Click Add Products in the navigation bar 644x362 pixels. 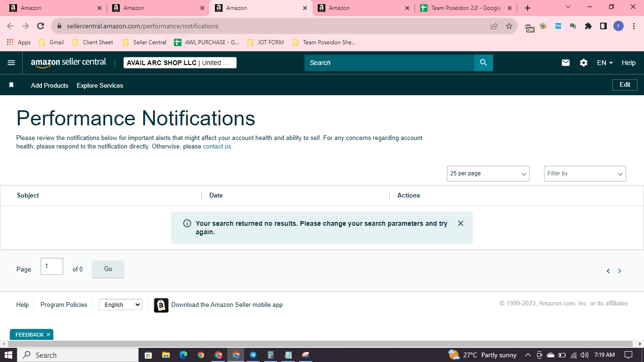pyautogui.click(x=50, y=85)
